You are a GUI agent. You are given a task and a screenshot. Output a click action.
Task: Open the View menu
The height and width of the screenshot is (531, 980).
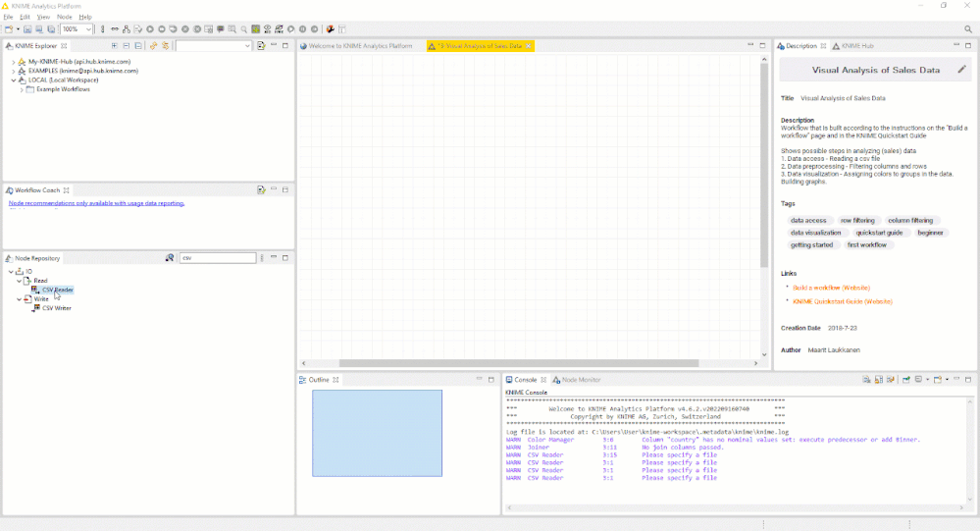coord(43,17)
